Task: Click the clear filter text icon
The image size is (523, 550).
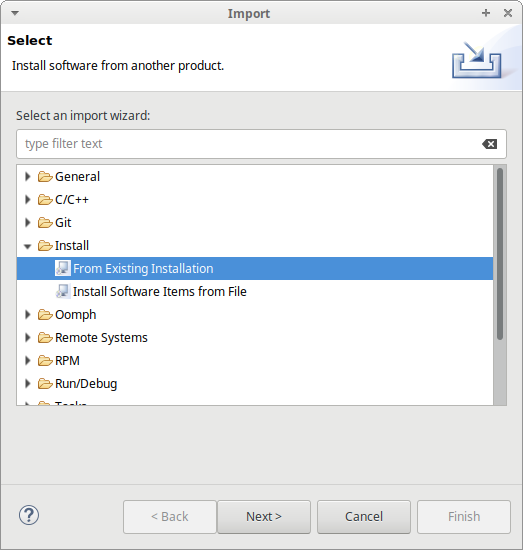Action: pyautogui.click(x=489, y=144)
